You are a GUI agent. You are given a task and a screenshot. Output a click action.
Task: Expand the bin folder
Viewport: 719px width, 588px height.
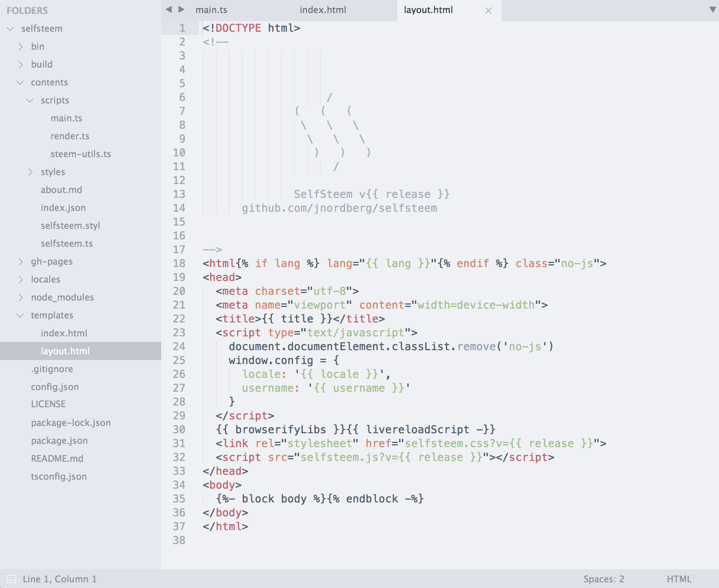pyautogui.click(x=21, y=46)
